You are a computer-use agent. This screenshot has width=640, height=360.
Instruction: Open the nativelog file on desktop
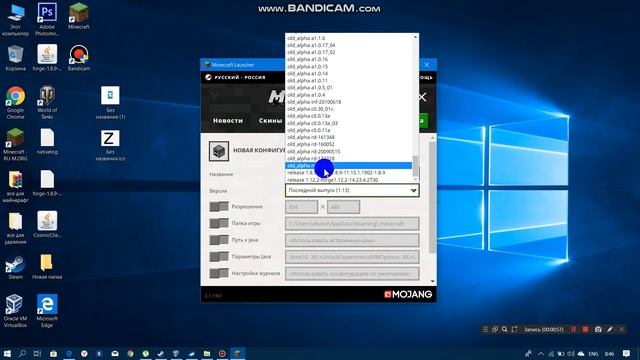[x=47, y=142]
